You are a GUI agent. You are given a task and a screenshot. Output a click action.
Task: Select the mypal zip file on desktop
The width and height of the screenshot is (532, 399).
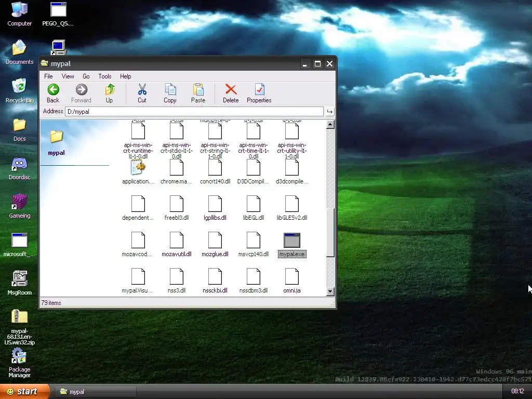tap(19, 327)
